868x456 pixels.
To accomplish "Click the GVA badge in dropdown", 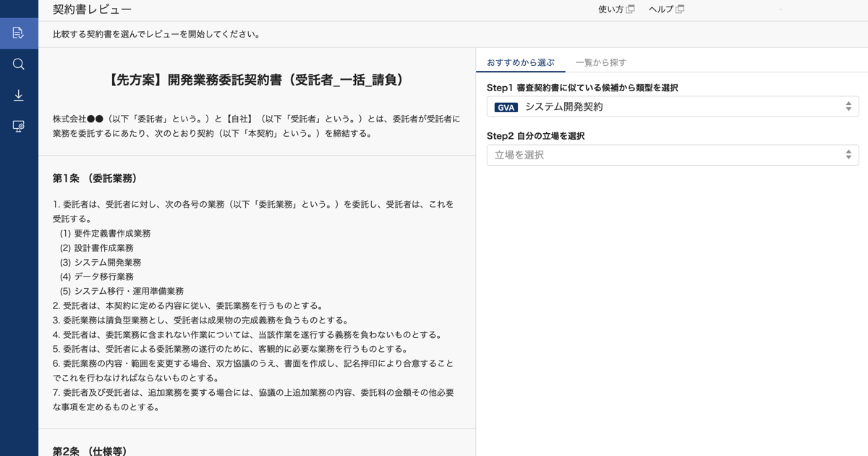I will coord(506,107).
